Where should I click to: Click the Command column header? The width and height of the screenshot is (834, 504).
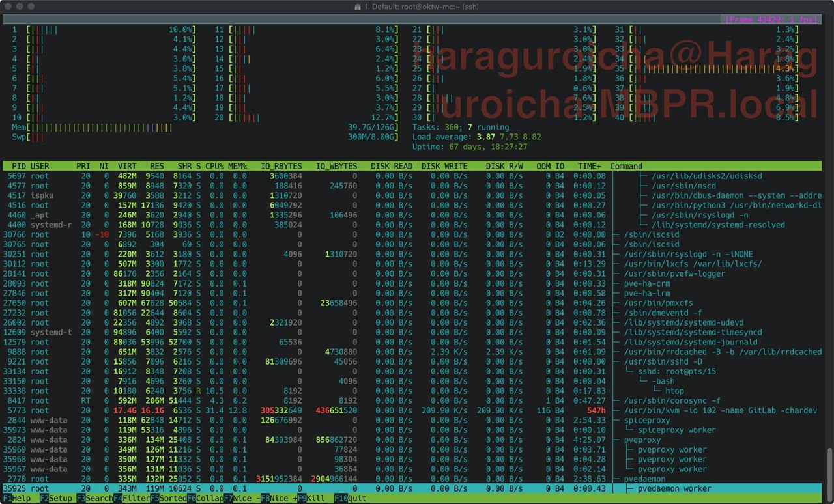point(626,166)
